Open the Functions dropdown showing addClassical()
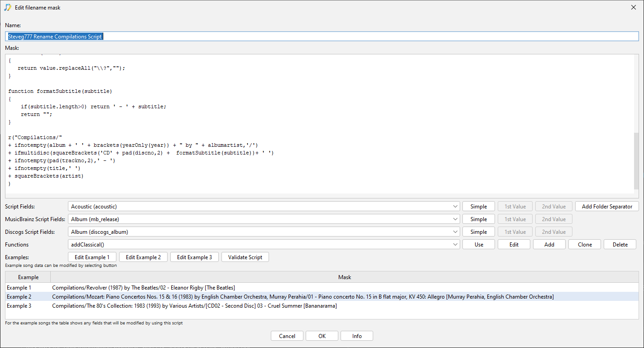 tap(264, 245)
